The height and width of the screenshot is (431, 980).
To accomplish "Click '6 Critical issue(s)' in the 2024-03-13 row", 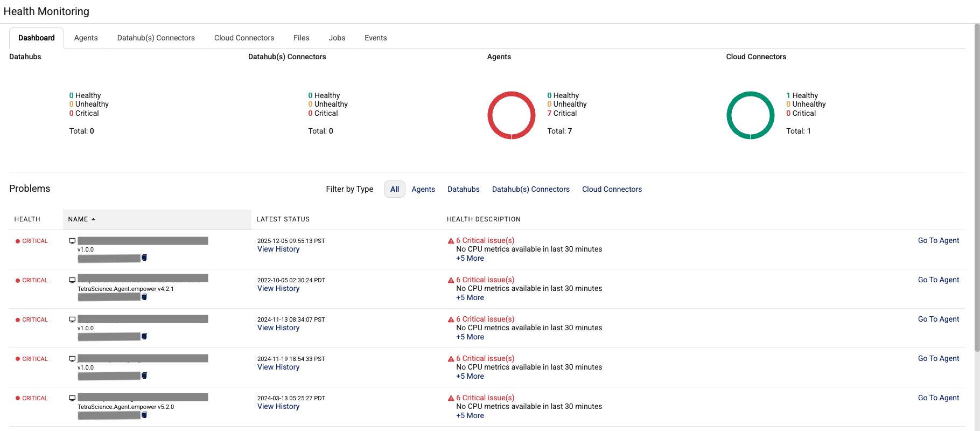I will coord(485,398).
